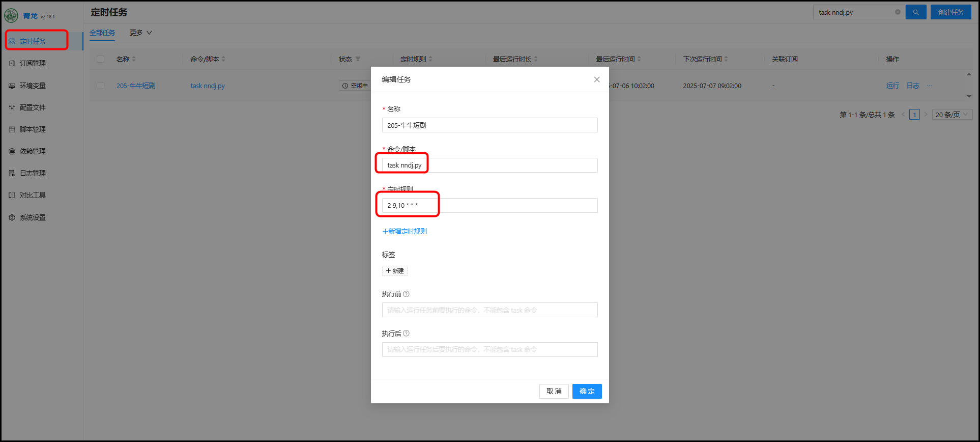Click the 环境变量 monitor icon
The image size is (980, 442).
pyautogui.click(x=12, y=86)
